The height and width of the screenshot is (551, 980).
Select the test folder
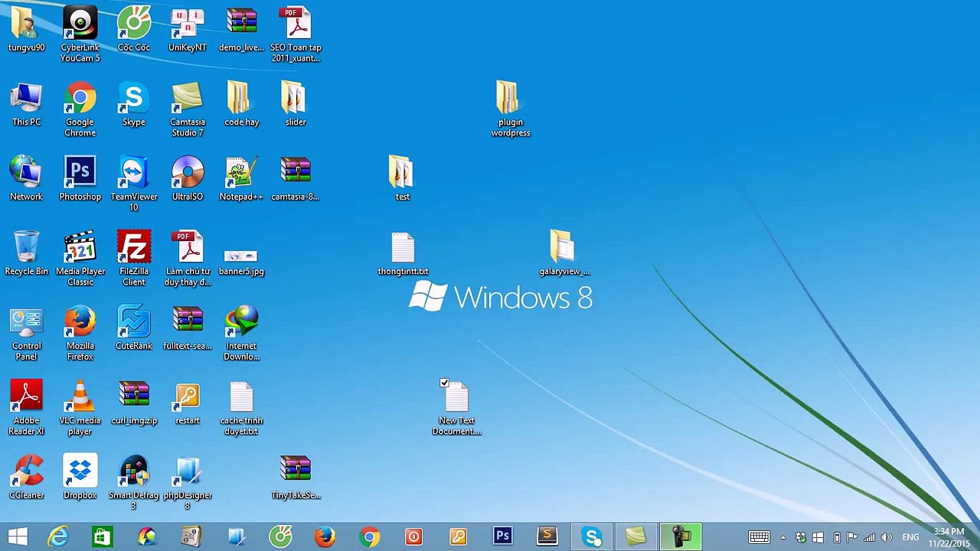402,179
